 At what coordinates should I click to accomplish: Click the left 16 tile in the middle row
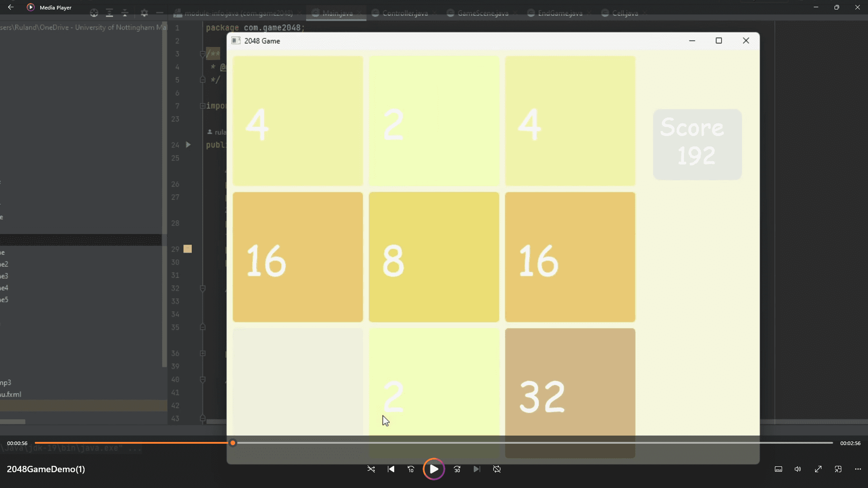pyautogui.click(x=297, y=257)
